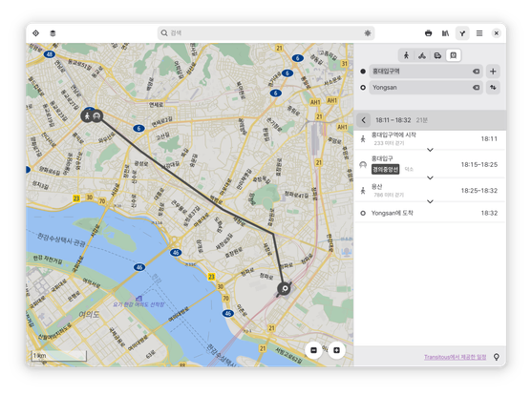
Task: Print the route with printer icon
Action: point(428,32)
